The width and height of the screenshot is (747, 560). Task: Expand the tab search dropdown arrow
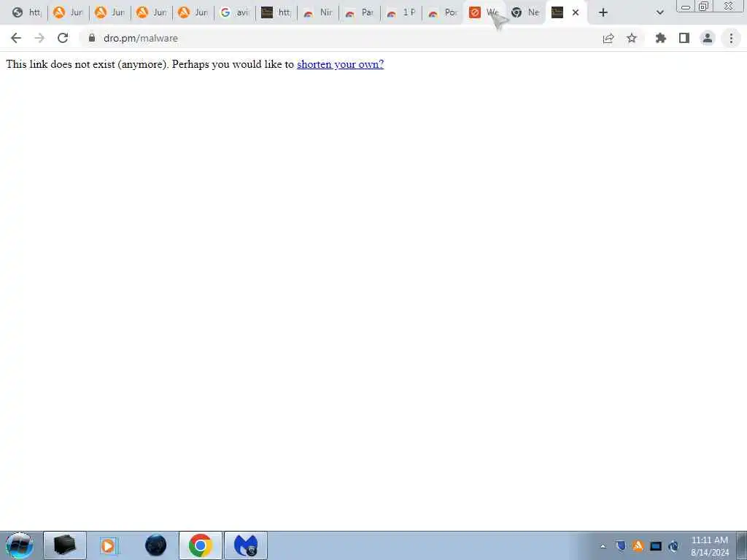coord(659,13)
